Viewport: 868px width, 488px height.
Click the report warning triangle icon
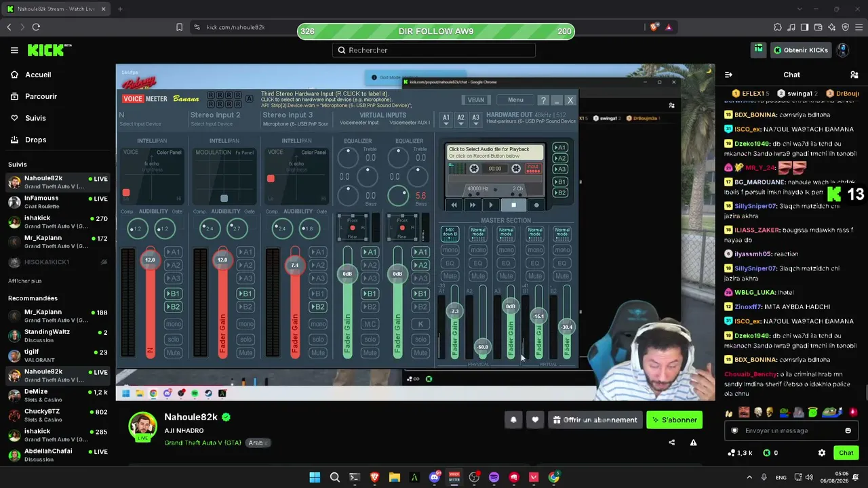(x=693, y=443)
